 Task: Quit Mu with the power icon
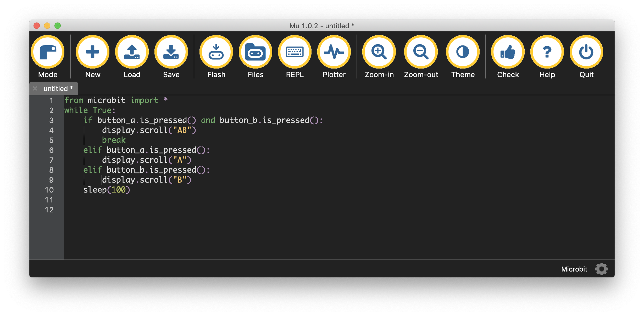[x=586, y=52]
